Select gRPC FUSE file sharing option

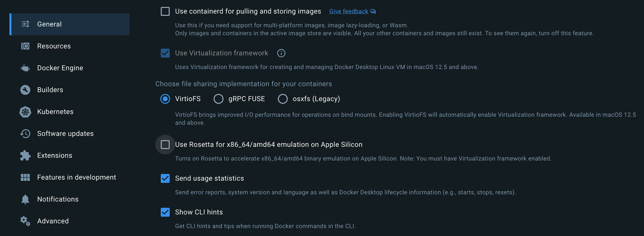click(x=219, y=99)
